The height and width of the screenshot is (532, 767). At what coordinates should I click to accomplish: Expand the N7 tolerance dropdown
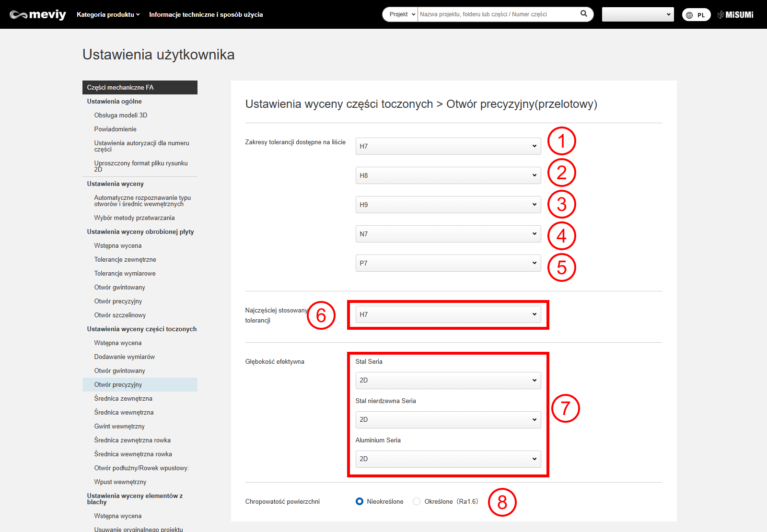[x=448, y=234]
